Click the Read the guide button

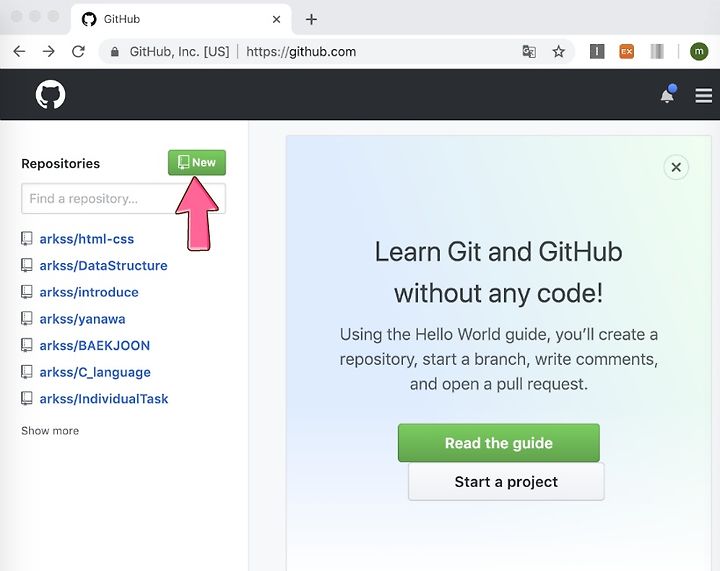(499, 443)
